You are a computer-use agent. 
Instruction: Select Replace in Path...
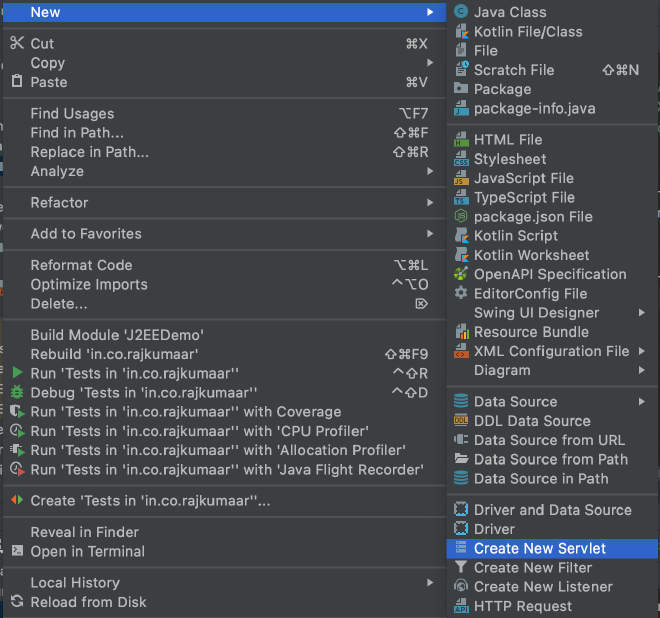click(x=224, y=152)
